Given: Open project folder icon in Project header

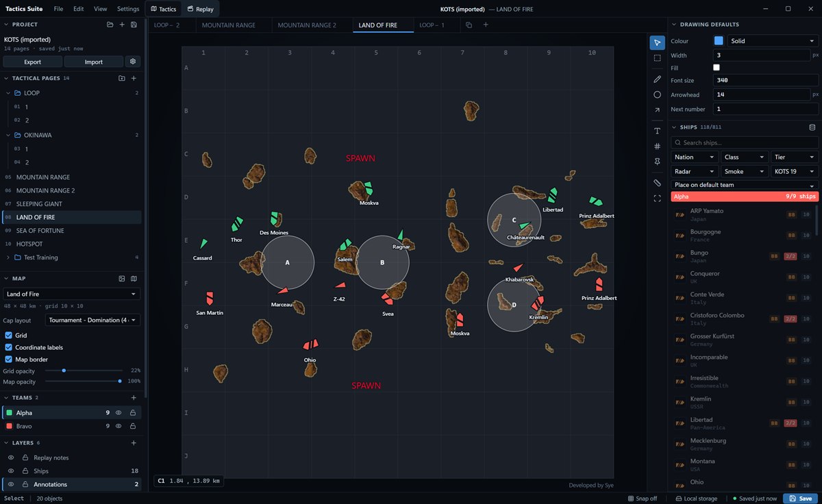Looking at the screenshot, I should click(x=110, y=25).
